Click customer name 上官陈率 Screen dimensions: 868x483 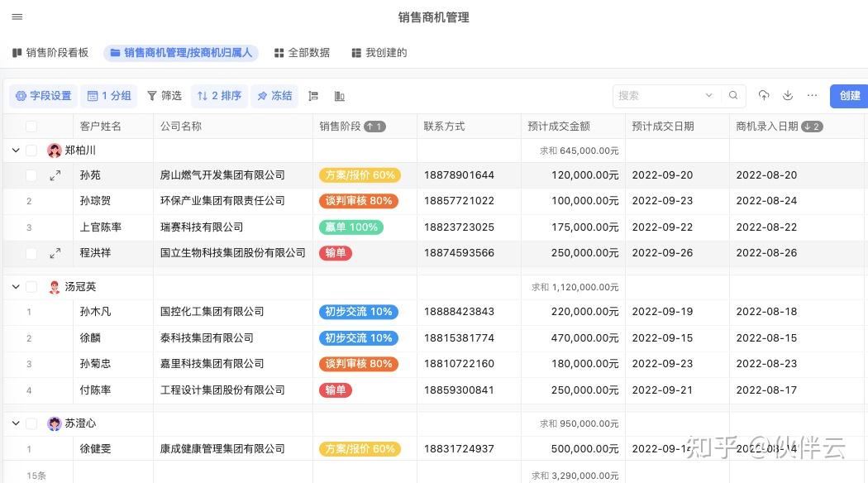(101, 227)
